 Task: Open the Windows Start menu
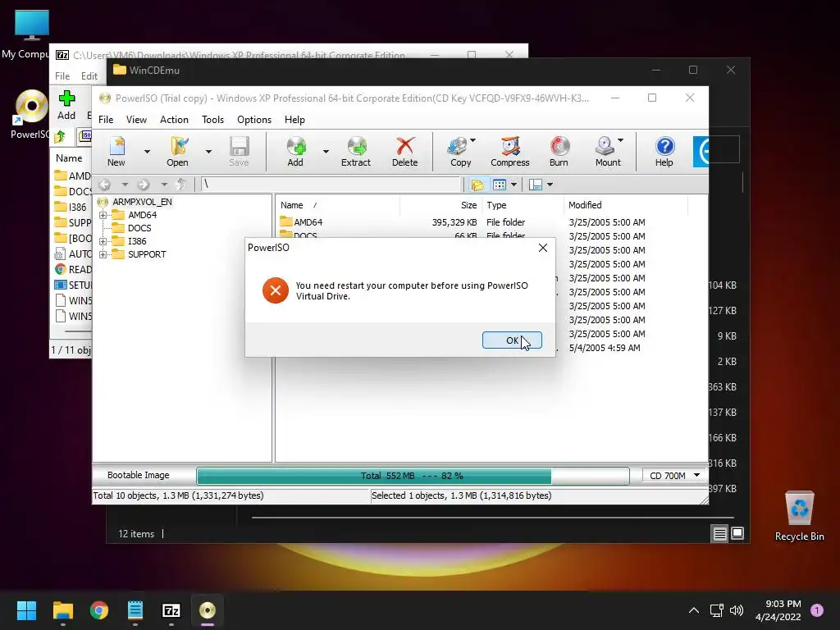pos(26,610)
